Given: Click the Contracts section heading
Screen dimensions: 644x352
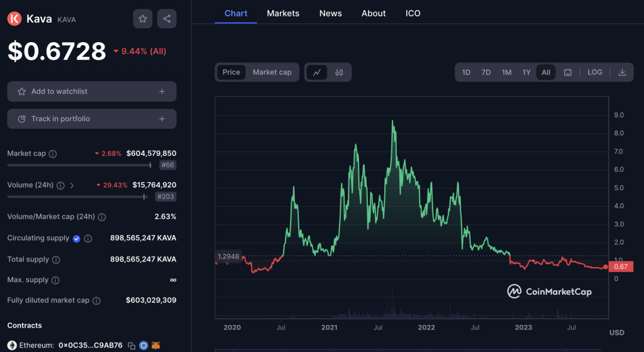Looking at the screenshot, I should point(25,326).
